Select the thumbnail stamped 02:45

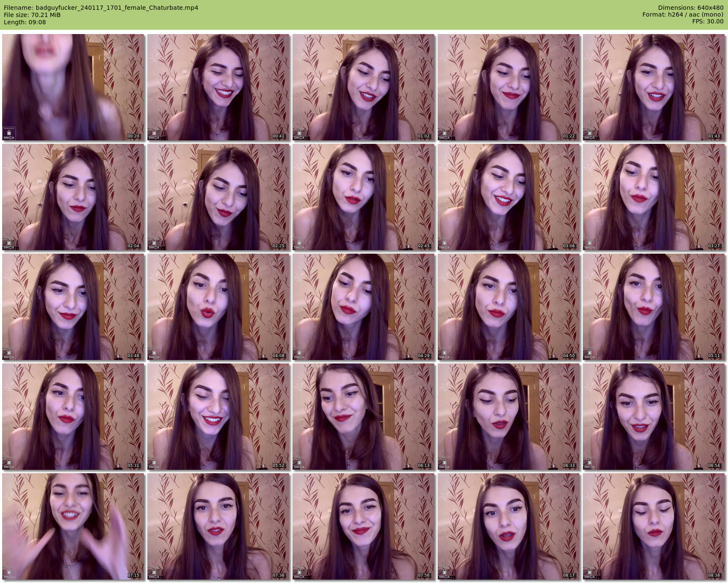point(363,197)
